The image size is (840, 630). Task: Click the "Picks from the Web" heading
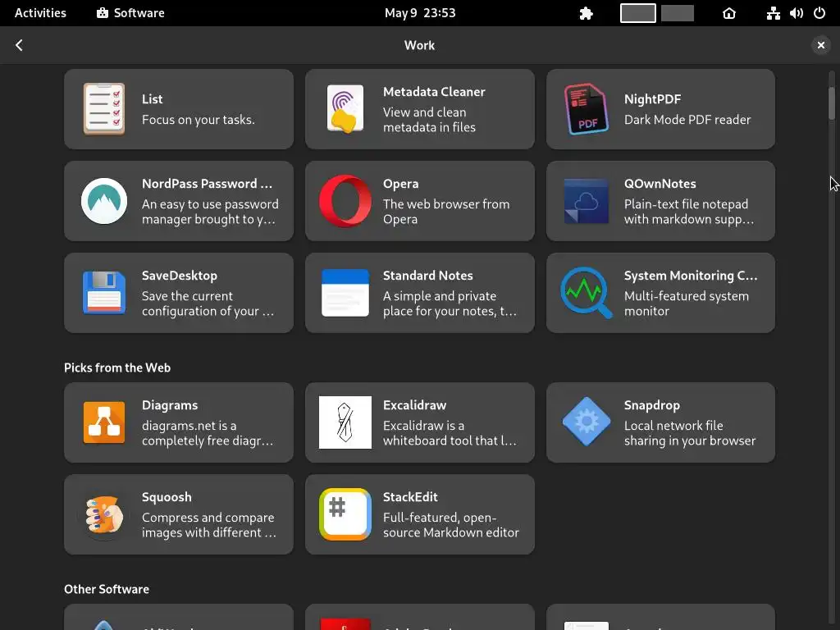(x=117, y=367)
